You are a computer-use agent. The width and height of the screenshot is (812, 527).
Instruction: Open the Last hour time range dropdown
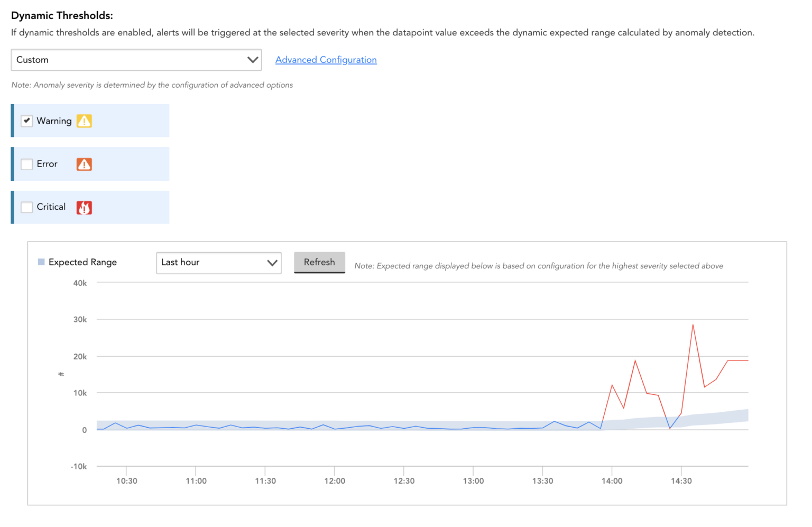coord(218,263)
